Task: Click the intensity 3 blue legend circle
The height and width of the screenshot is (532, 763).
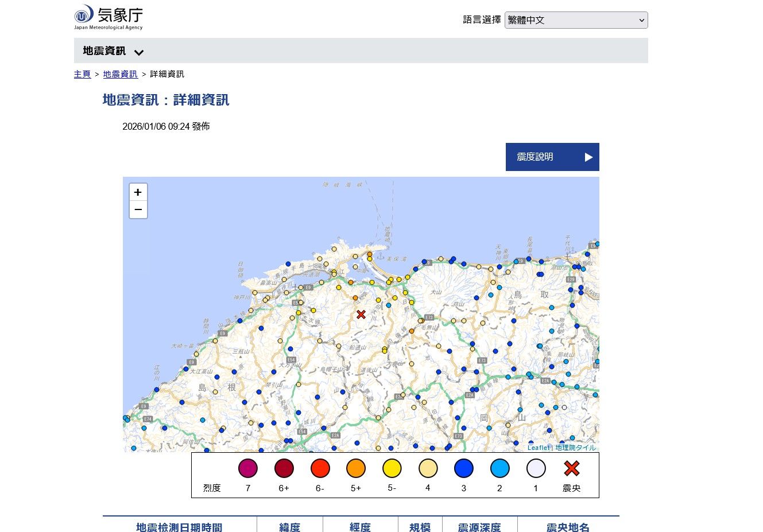Action: (464, 469)
